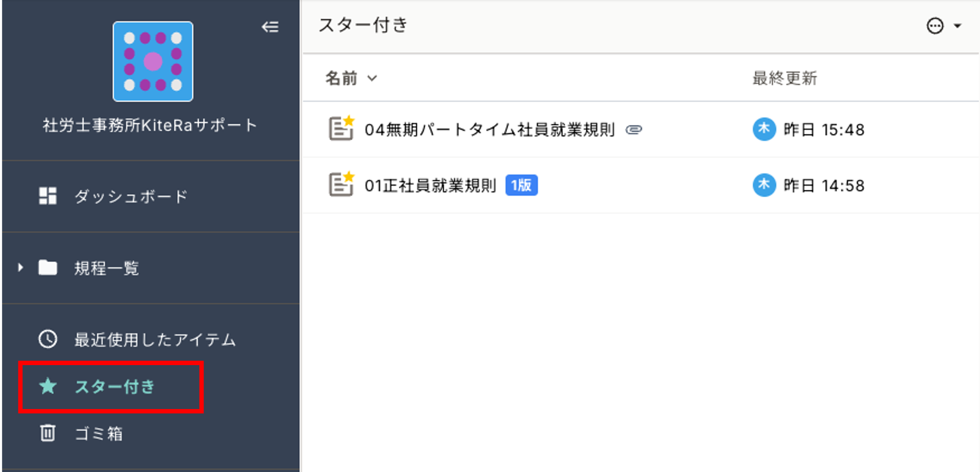The height and width of the screenshot is (472, 980).
Task: Click the 規程一覧 folder icon
Action: click(x=48, y=267)
